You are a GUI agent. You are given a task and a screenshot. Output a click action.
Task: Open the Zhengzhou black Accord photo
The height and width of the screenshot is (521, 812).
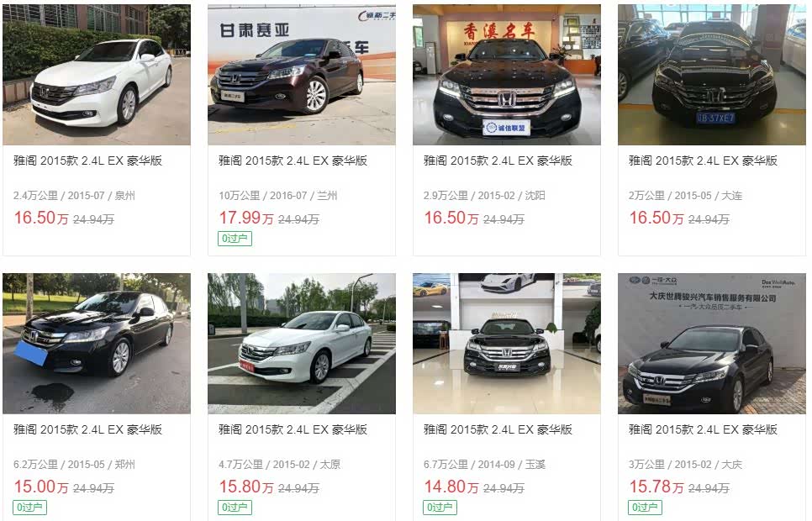[x=97, y=344]
